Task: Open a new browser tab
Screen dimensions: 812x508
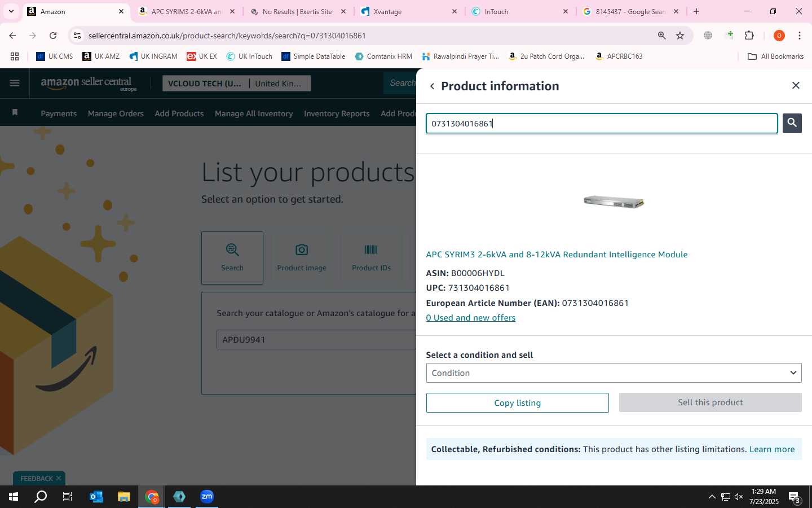Action: (696, 11)
